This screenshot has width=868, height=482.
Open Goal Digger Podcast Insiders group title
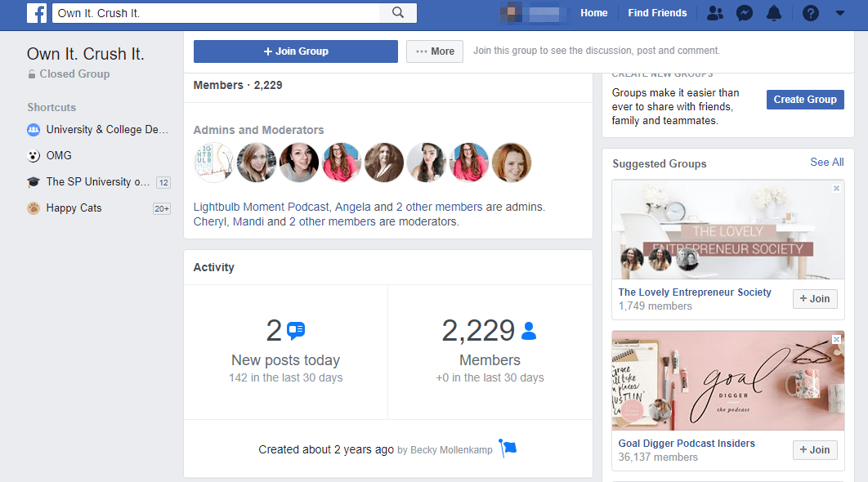point(687,444)
